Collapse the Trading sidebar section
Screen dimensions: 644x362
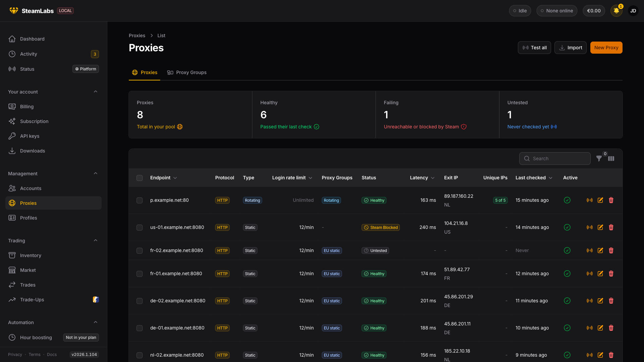[x=96, y=240]
